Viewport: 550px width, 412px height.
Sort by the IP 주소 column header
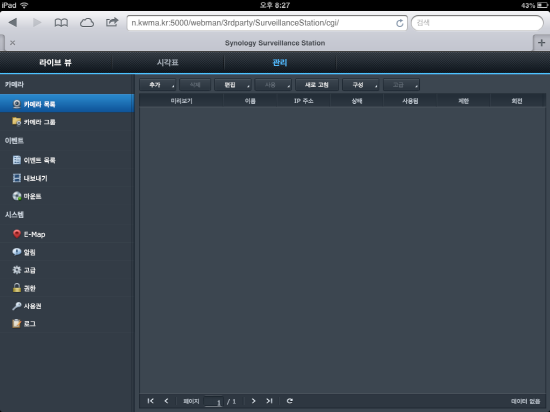(303, 101)
